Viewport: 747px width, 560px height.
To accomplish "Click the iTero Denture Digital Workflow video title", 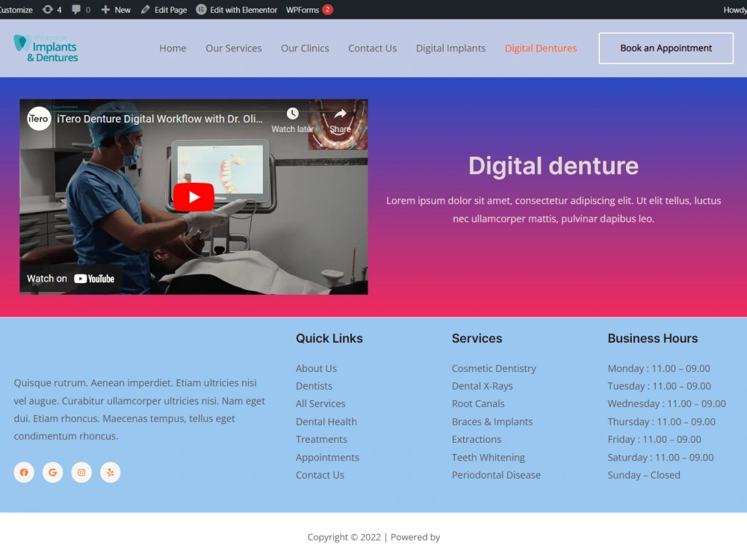I will (x=160, y=119).
